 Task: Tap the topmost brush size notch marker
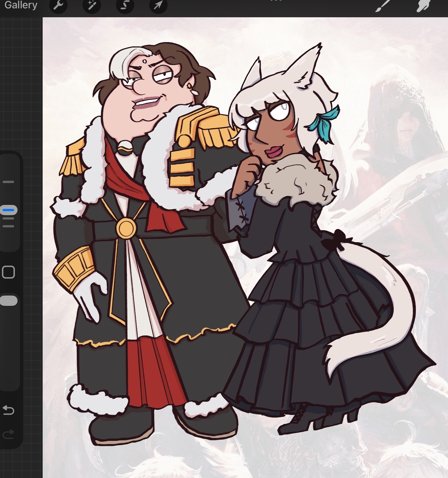[x=9, y=182]
